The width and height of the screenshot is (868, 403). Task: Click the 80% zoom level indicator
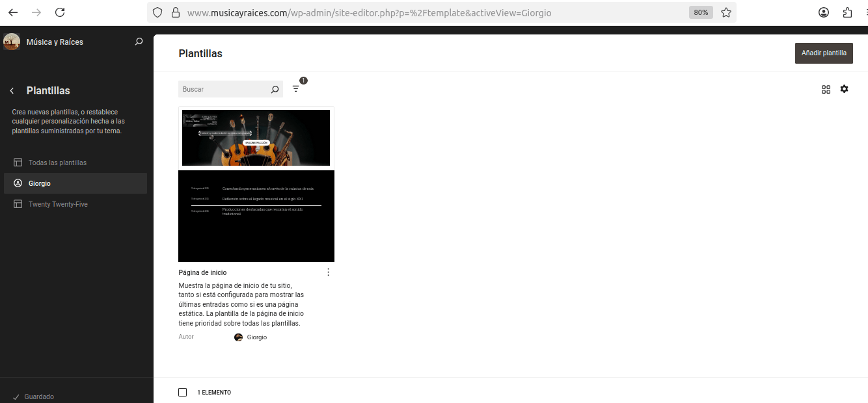(701, 12)
